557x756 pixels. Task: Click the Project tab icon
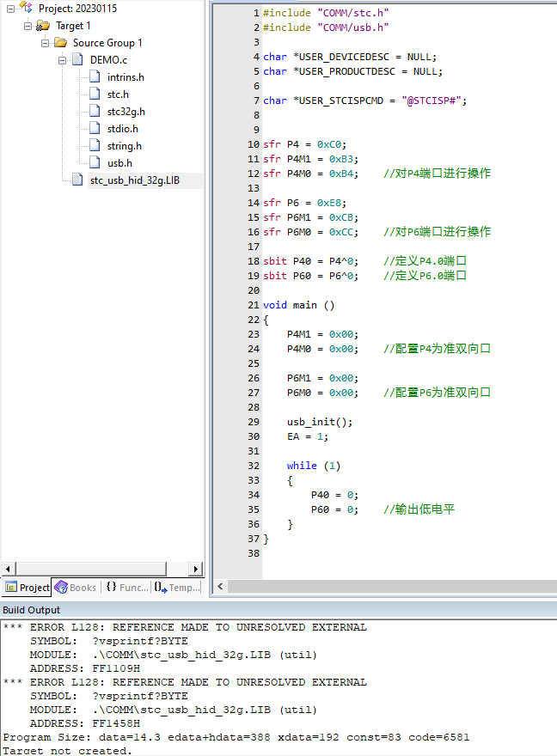coord(11,588)
